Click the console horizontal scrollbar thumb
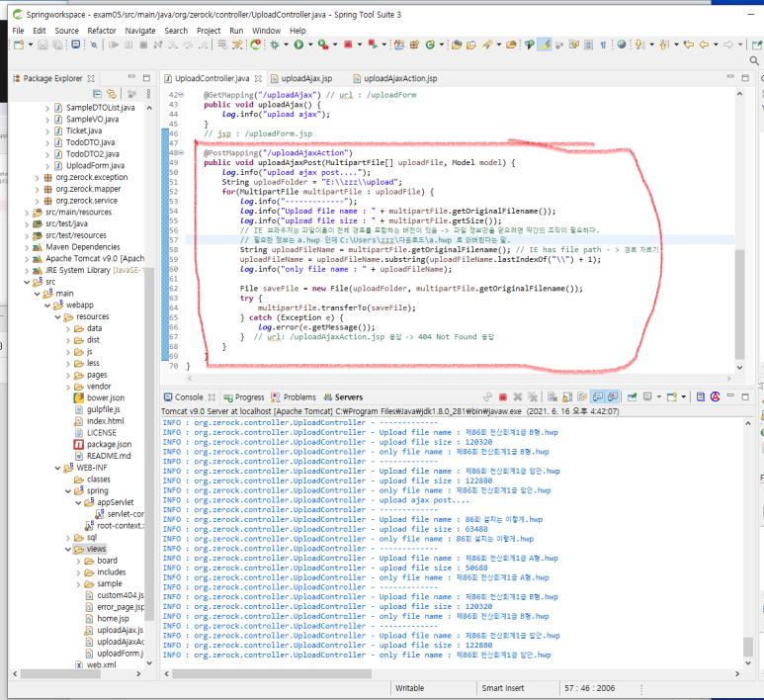Image resolution: width=764 pixels, height=700 pixels. click(272, 673)
